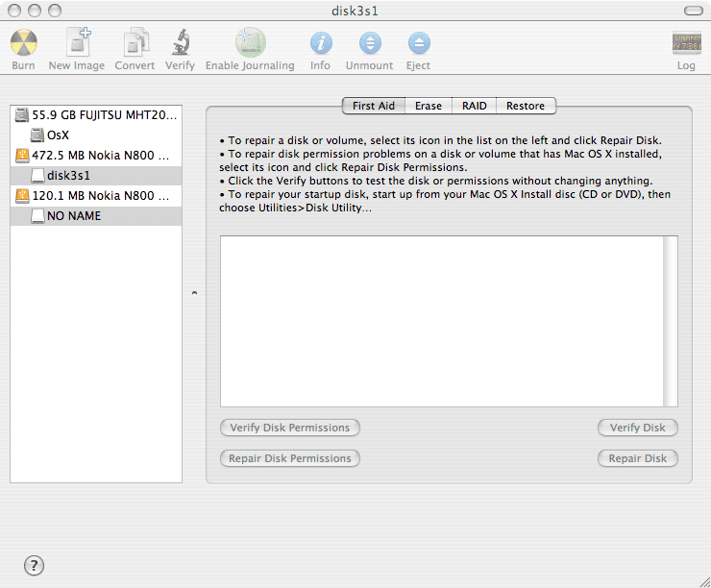Select the disk3s1 volume label

click(68, 176)
